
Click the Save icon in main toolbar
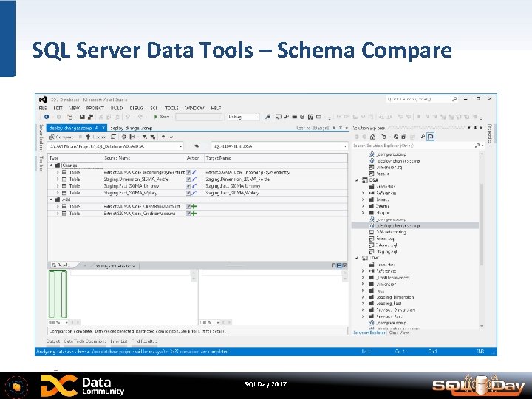click(x=82, y=117)
